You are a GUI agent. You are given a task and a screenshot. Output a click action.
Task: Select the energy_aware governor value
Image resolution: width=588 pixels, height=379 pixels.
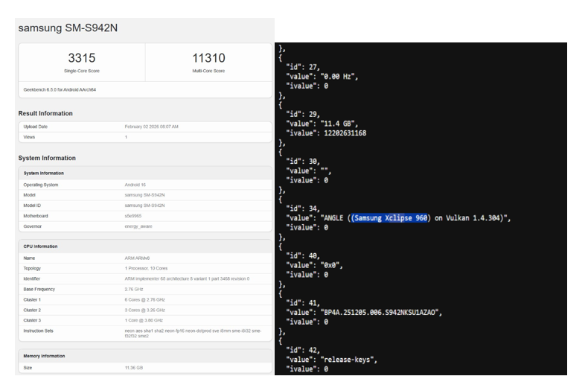(x=138, y=226)
